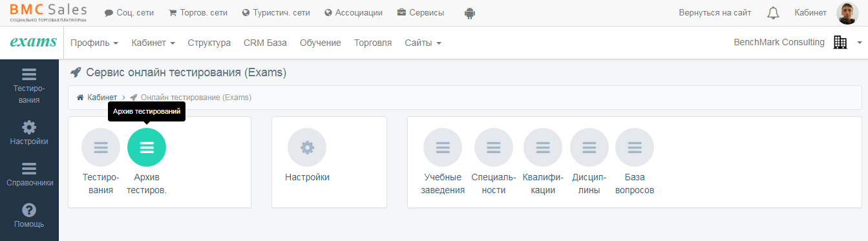Click the Android icon in top bar
Image resolution: width=868 pixels, height=241 pixels.
point(470,13)
